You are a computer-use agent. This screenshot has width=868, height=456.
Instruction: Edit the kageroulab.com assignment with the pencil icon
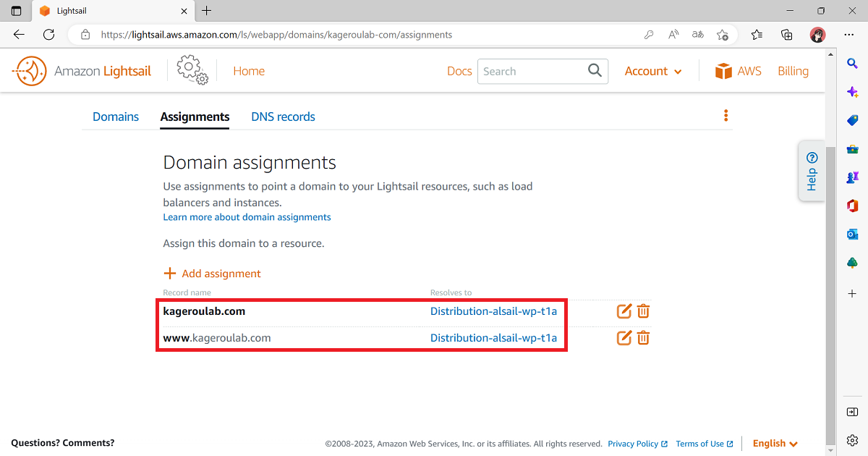pos(624,311)
